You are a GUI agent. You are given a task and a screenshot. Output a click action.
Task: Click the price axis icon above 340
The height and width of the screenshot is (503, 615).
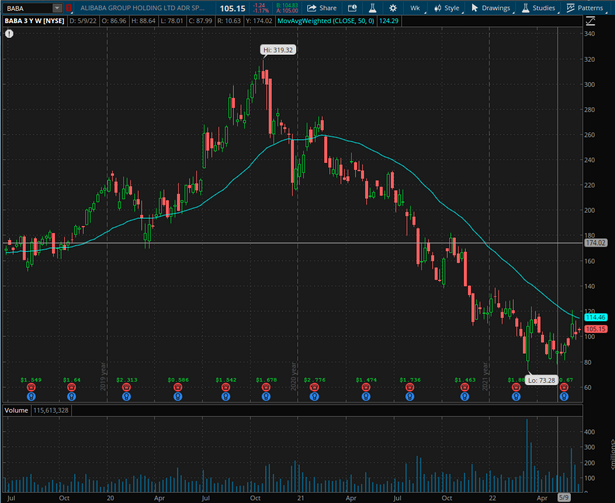[x=590, y=21]
